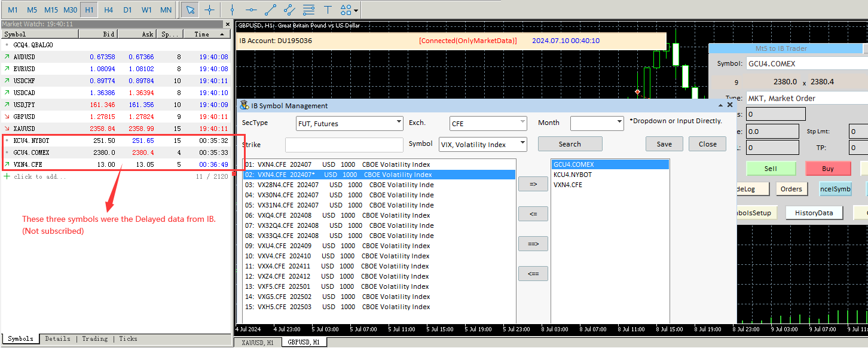The image size is (868, 348).
Task: Focus the Strike input field
Action: point(344,145)
